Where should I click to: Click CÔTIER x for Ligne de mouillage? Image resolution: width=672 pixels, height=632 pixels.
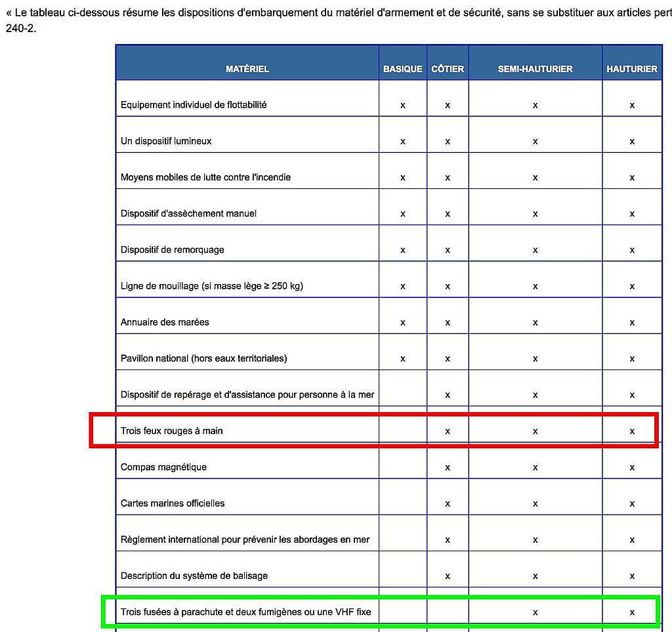pos(448,287)
